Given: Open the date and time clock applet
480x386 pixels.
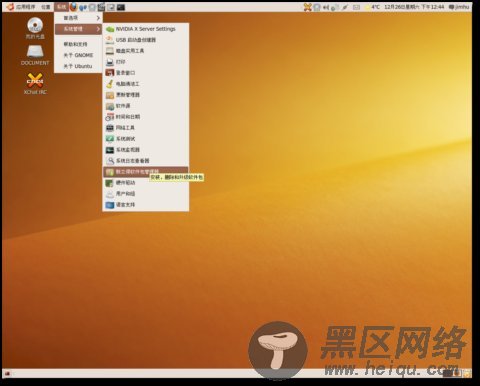Looking at the screenshot, I should click(x=414, y=7).
